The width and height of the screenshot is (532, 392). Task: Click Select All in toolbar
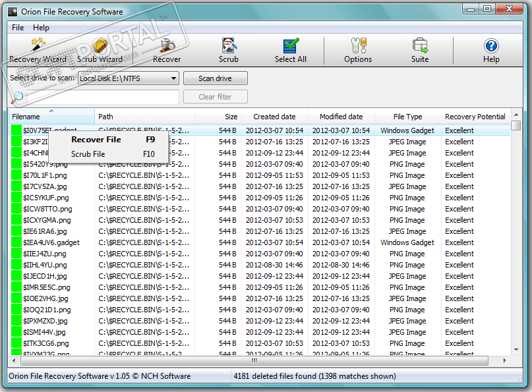(x=291, y=51)
